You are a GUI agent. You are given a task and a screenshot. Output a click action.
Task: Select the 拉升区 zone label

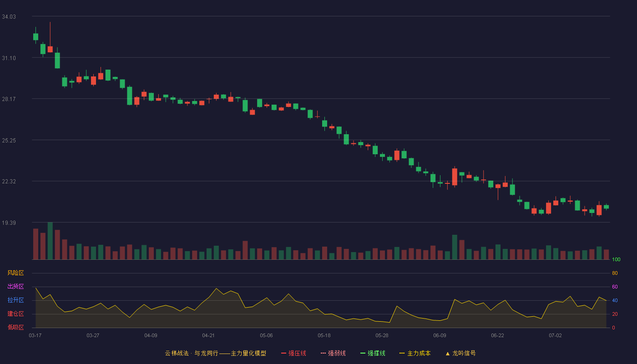tap(15, 300)
